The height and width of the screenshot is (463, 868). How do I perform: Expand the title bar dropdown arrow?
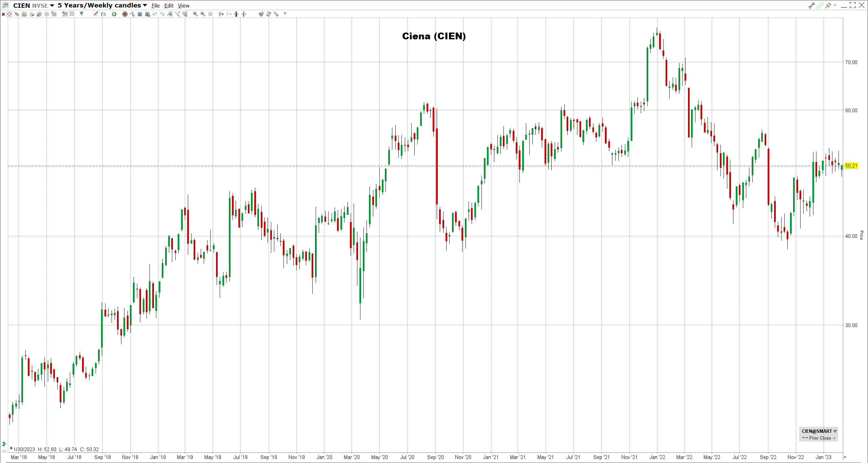point(835,5)
